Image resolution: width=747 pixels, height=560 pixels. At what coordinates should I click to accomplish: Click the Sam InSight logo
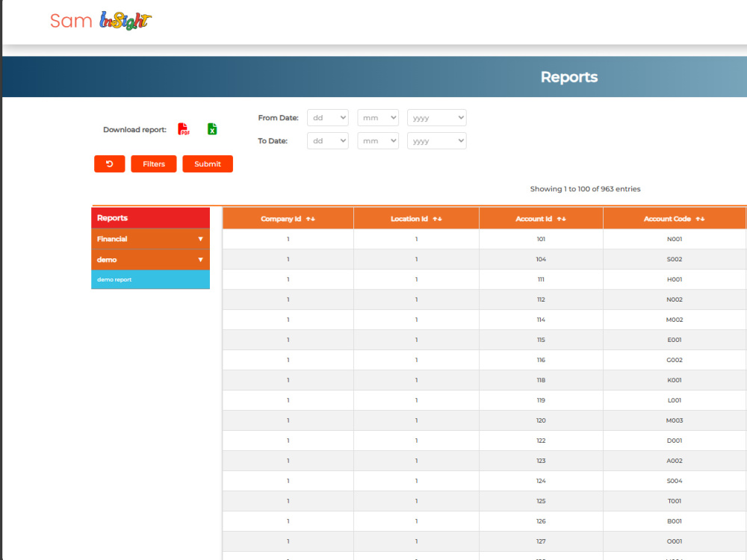click(101, 20)
